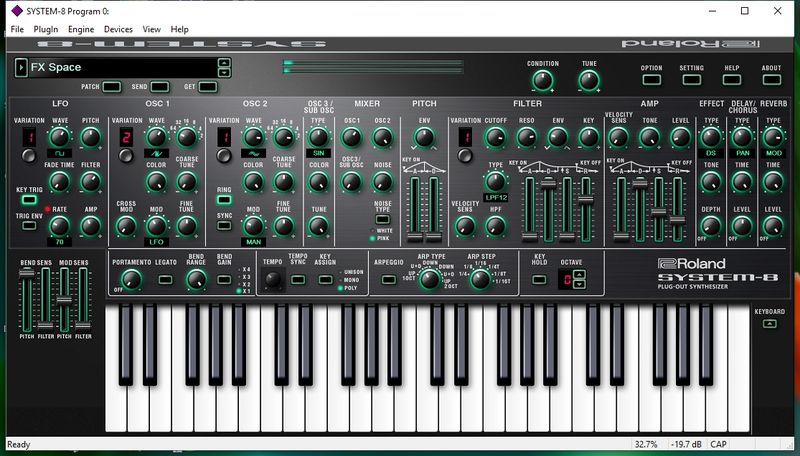The height and width of the screenshot is (456, 800).
Task: Click the AMP envelope decay slider
Action: (640, 185)
